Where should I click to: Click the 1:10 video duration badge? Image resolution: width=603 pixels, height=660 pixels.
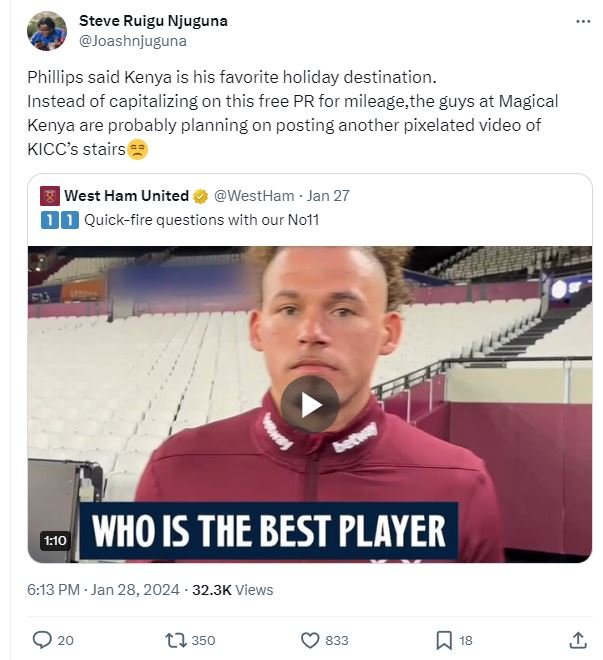[55, 541]
